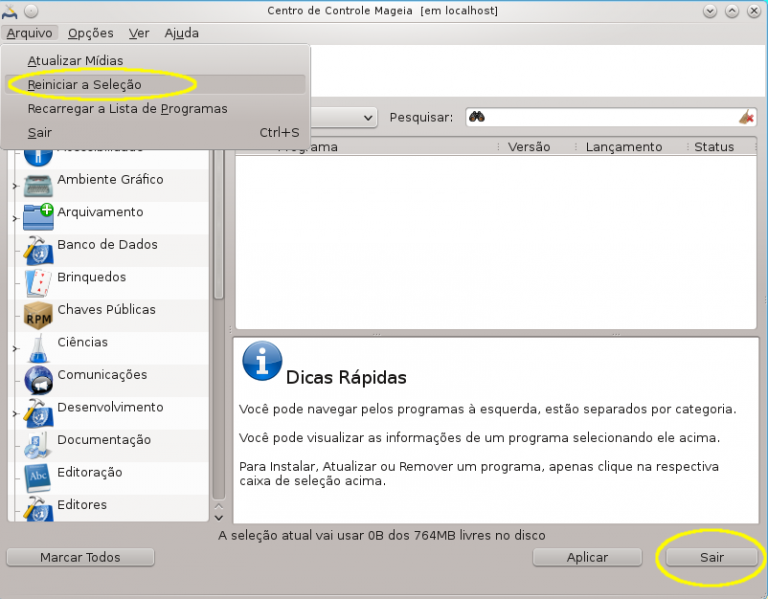Click the Editores category icon
The image size is (768, 599).
point(38,509)
